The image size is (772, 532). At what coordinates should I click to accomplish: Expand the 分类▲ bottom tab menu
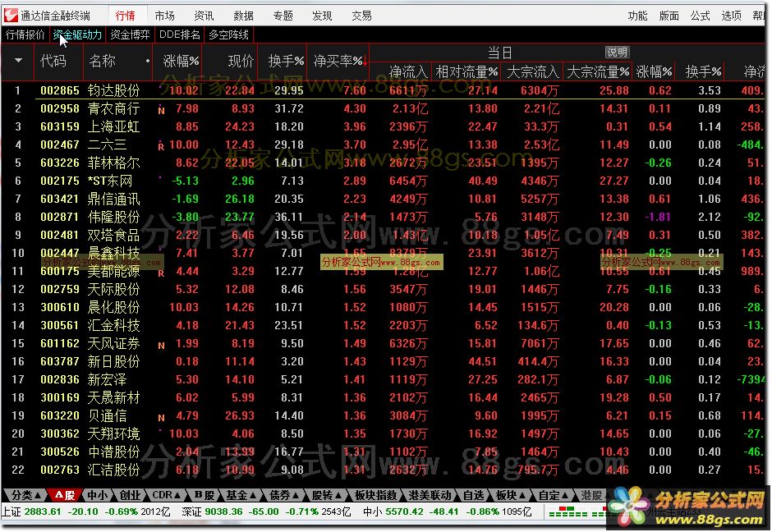click(25, 495)
